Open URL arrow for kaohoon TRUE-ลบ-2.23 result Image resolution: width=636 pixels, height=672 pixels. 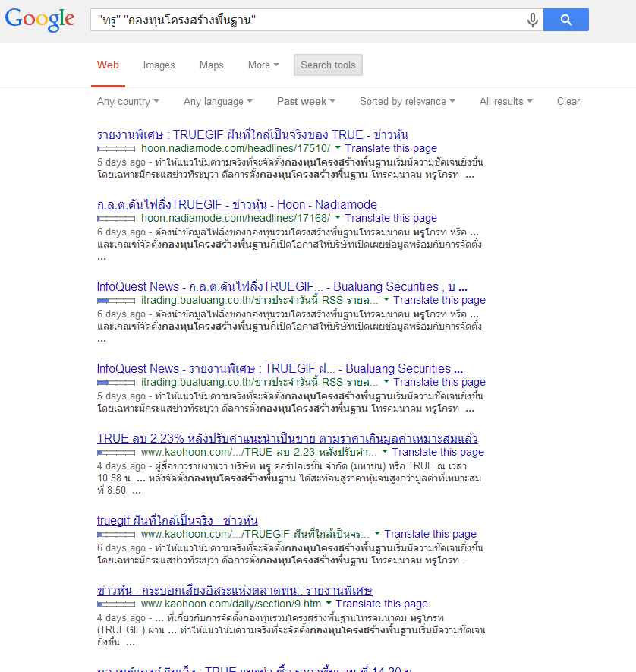pos(385,451)
